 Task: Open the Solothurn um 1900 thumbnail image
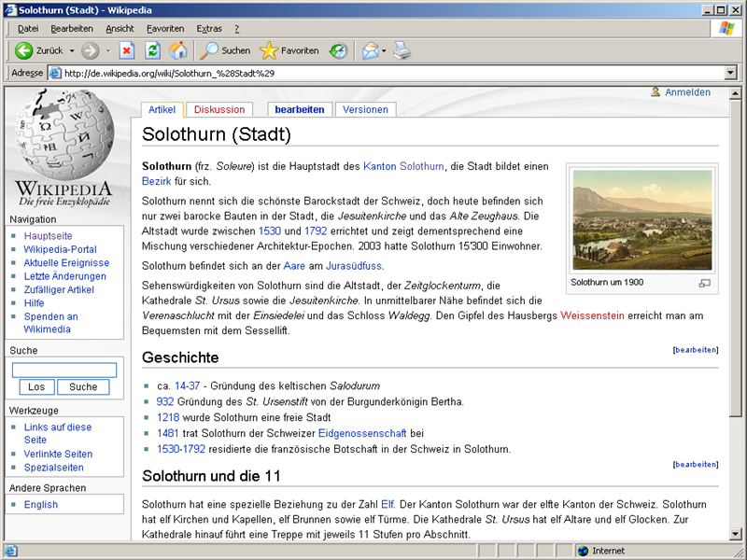click(x=641, y=219)
